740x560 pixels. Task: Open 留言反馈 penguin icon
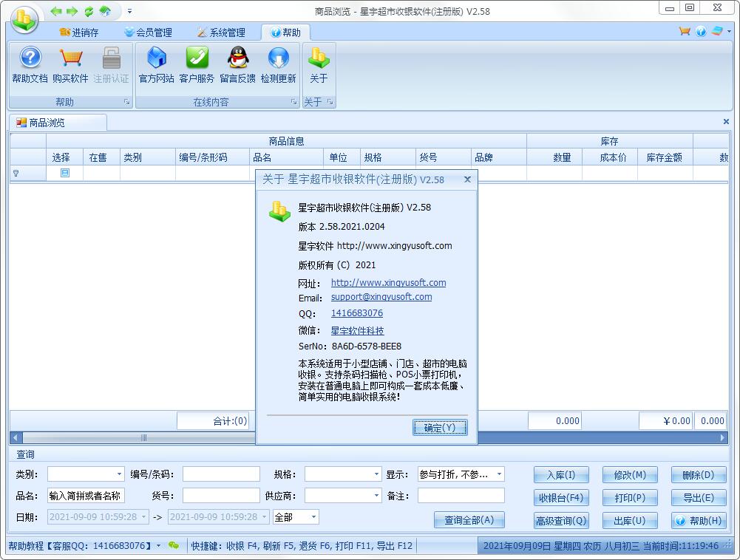coord(237,59)
